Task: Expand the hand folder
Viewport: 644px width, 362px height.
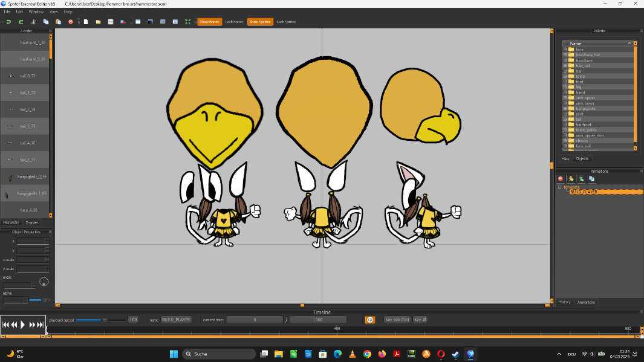Action: click(x=565, y=92)
